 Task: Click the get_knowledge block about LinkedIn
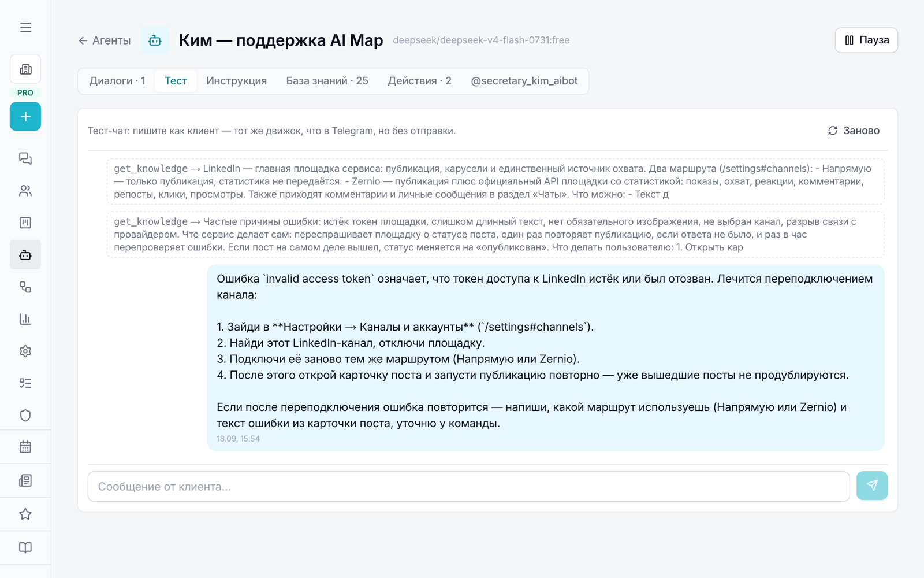(495, 181)
